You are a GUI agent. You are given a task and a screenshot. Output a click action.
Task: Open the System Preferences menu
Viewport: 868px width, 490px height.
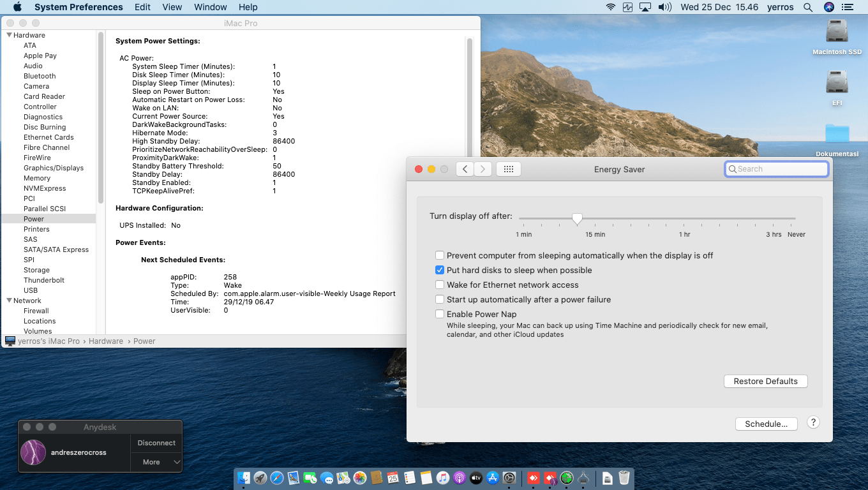79,7
